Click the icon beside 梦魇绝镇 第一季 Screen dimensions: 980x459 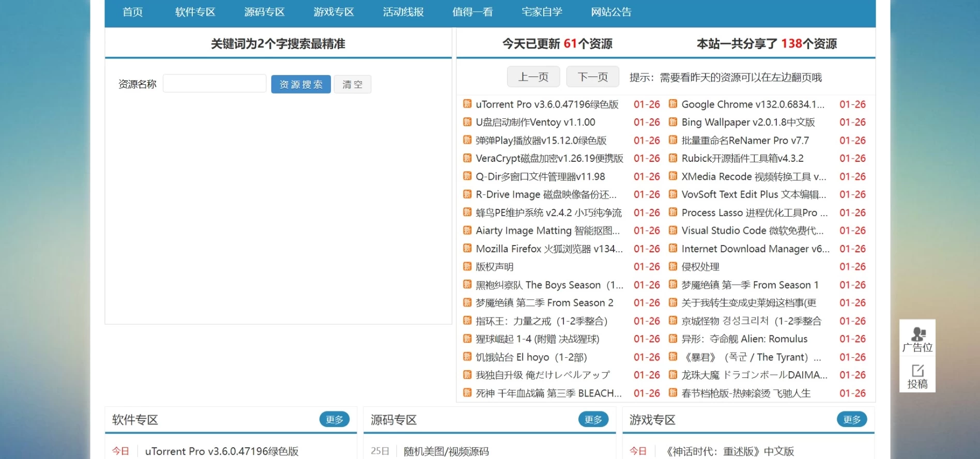click(x=673, y=285)
